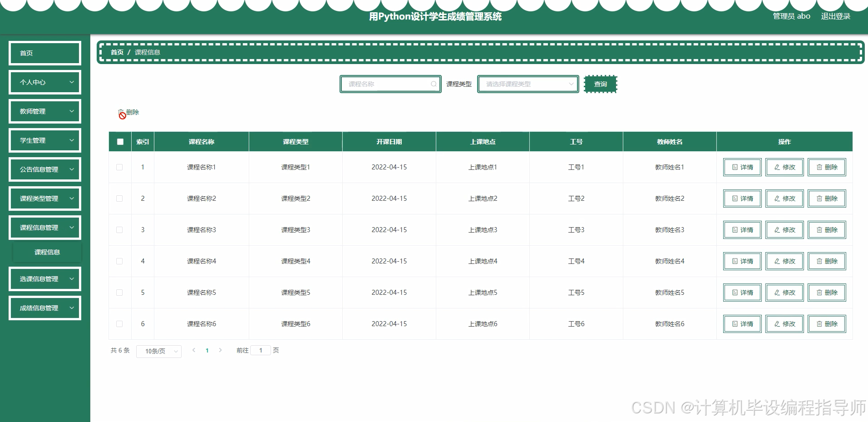Screen dimensions: 868x422
Task: Check the checkbox for row 课程名称1
Action: [x=119, y=167]
